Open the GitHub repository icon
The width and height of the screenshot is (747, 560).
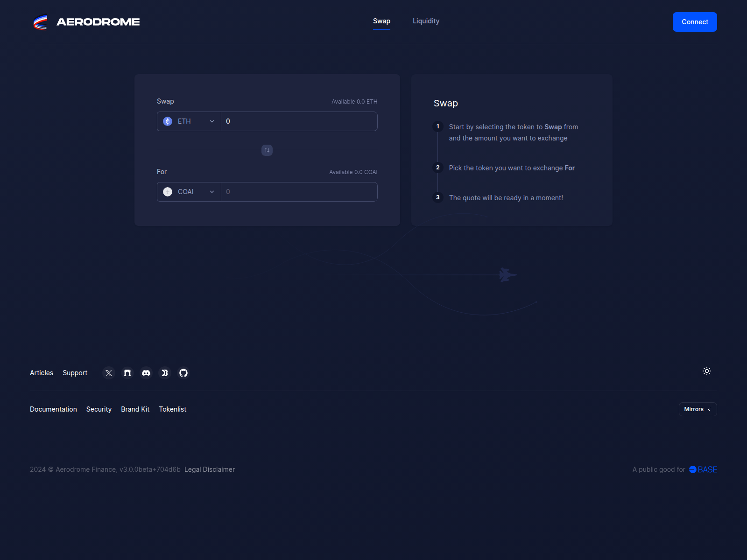pos(183,373)
